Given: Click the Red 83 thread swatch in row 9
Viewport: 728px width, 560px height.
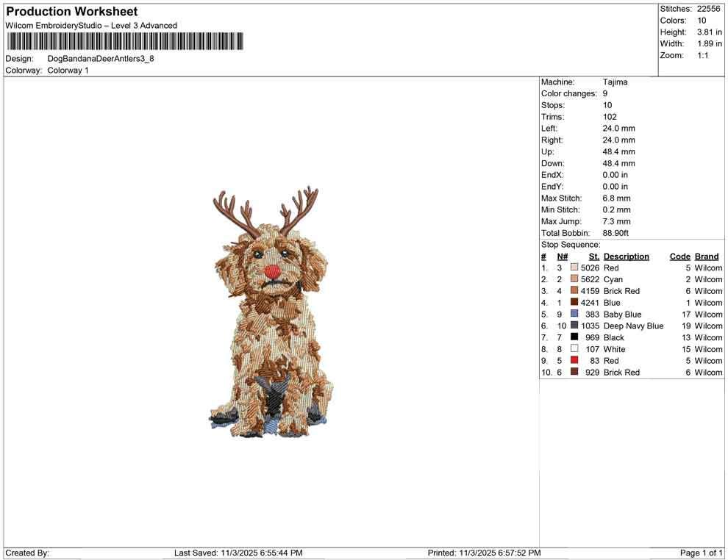Looking at the screenshot, I should [574, 360].
